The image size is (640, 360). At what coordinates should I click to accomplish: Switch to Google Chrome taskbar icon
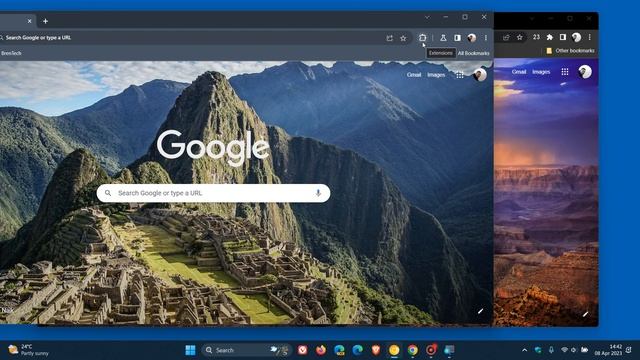click(412, 350)
